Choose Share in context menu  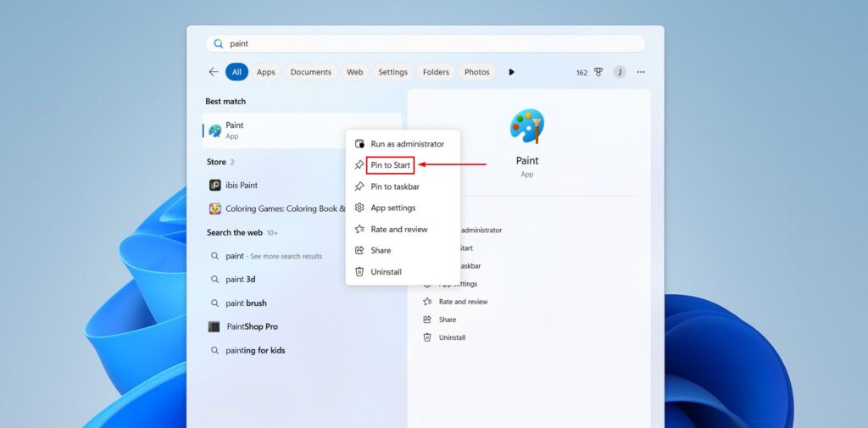tap(403, 250)
